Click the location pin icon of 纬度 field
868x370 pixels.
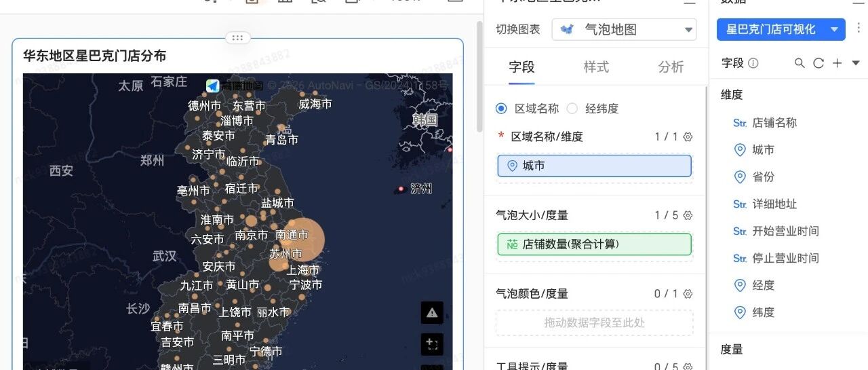(x=740, y=313)
